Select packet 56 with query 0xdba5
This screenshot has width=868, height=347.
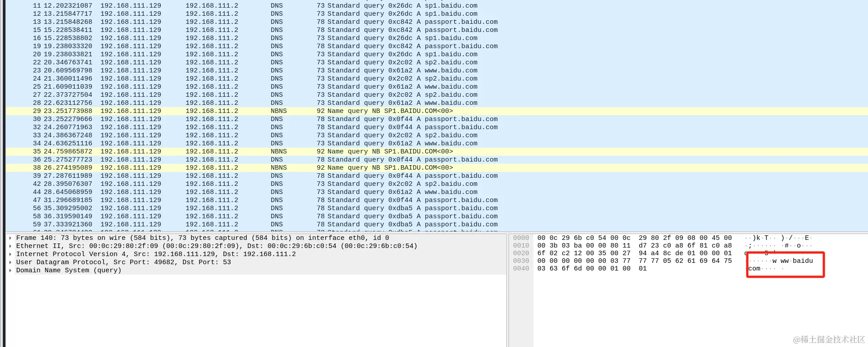[437, 208]
